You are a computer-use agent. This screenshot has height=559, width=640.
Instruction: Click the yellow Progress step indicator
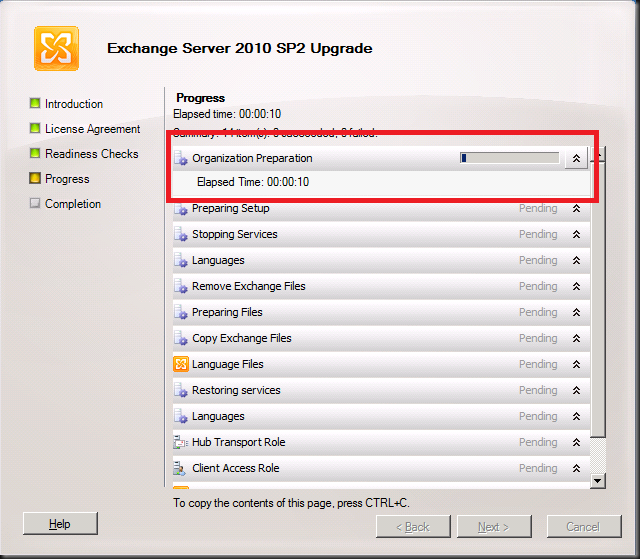tap(35, 178)
